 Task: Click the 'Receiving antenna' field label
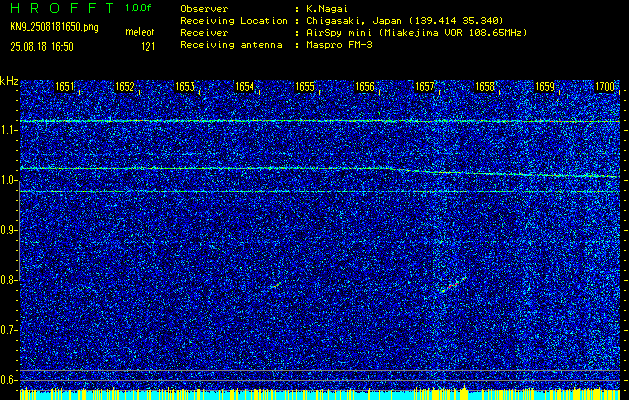click(x=231, y=45)
